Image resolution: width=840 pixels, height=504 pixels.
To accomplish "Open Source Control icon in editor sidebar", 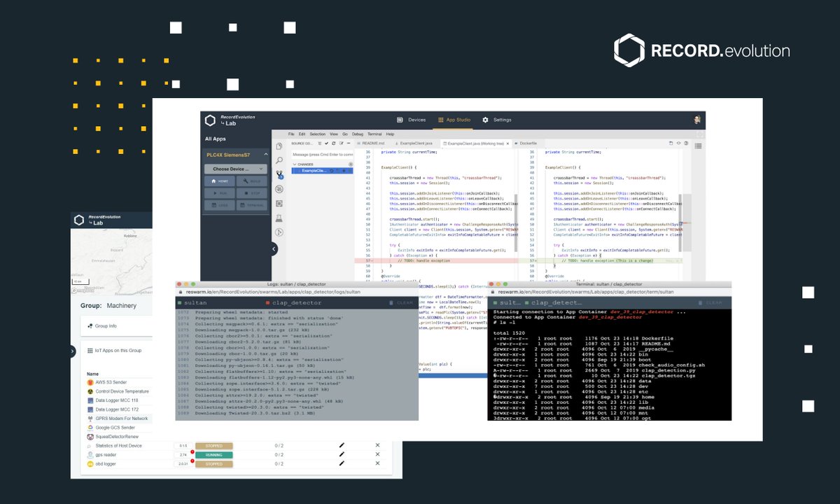I will [x=279, y=175].
